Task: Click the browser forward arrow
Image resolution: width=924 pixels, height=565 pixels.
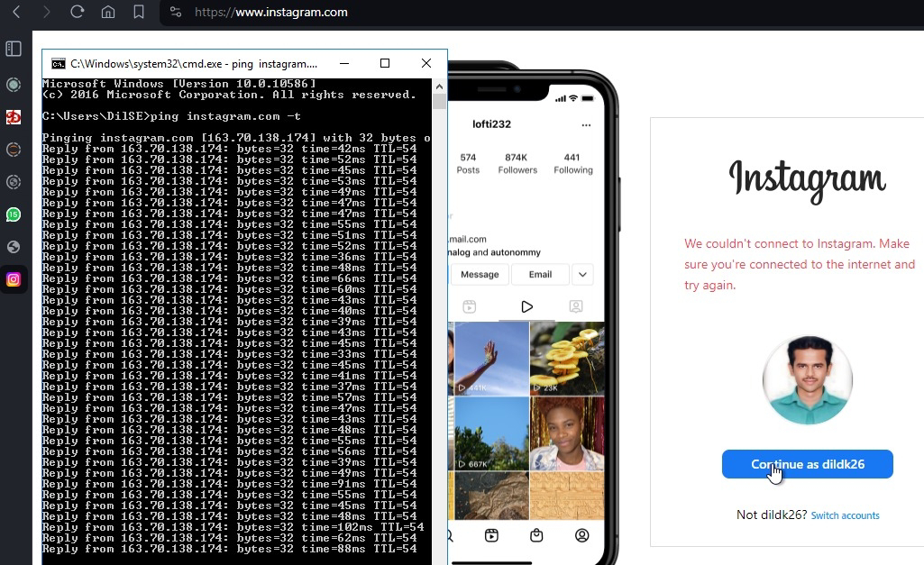Action: pyautogui.click(x=47, y=12)
